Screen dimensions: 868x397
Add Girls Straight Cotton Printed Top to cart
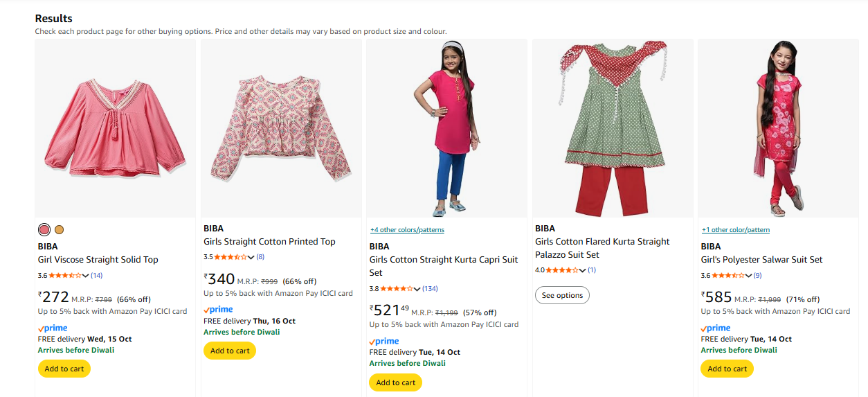coord(230,351)
